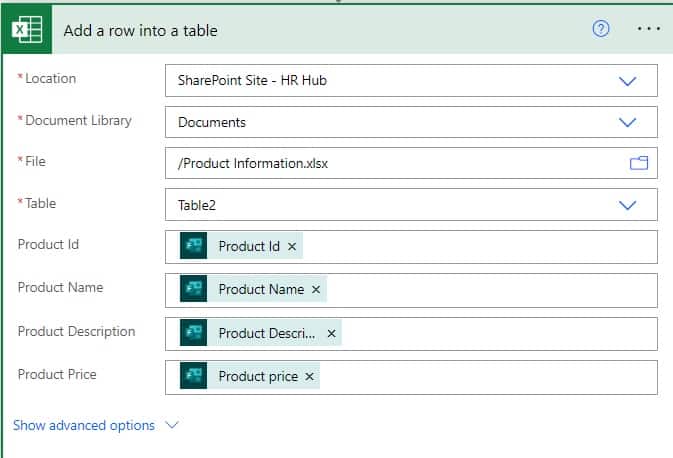Viewport: 673px width, 458px height.
Task: Click inside the Product Id input field
Action: pyautogui.click(x=411, y=246)
